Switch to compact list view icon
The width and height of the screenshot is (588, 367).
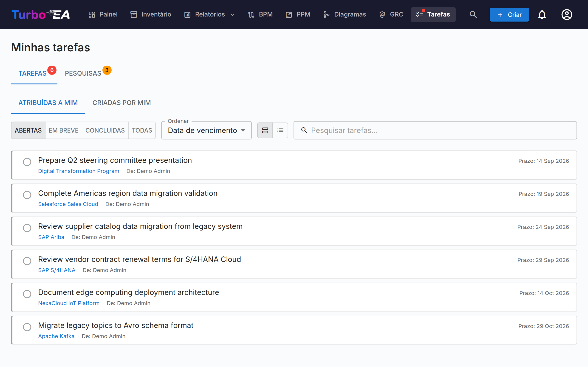[x=280, y=130]
